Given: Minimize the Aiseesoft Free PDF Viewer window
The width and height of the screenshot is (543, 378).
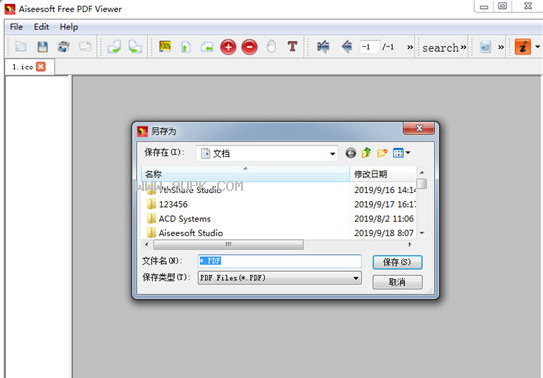Looking at the screenshot, I should (x=484, y=6).
